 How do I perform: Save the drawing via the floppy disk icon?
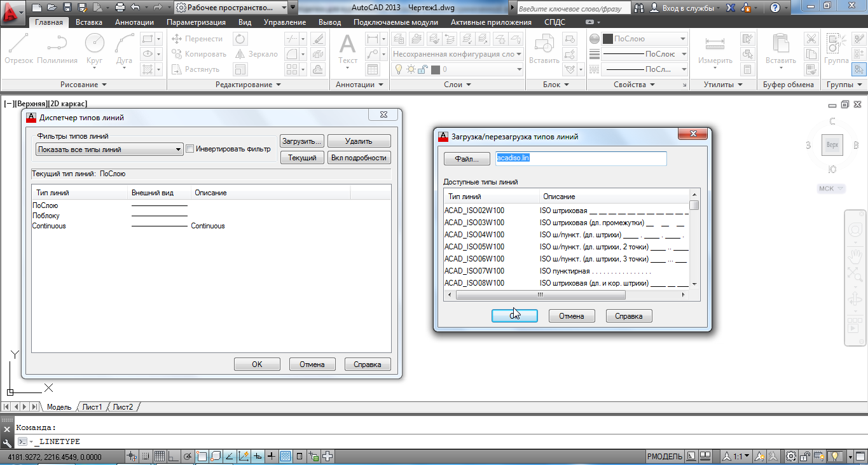(67, 8)
